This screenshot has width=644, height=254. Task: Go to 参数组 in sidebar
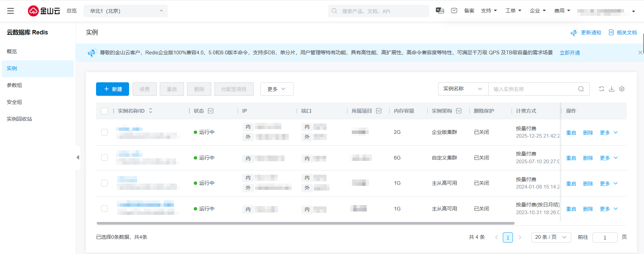[x=14, y=85]
